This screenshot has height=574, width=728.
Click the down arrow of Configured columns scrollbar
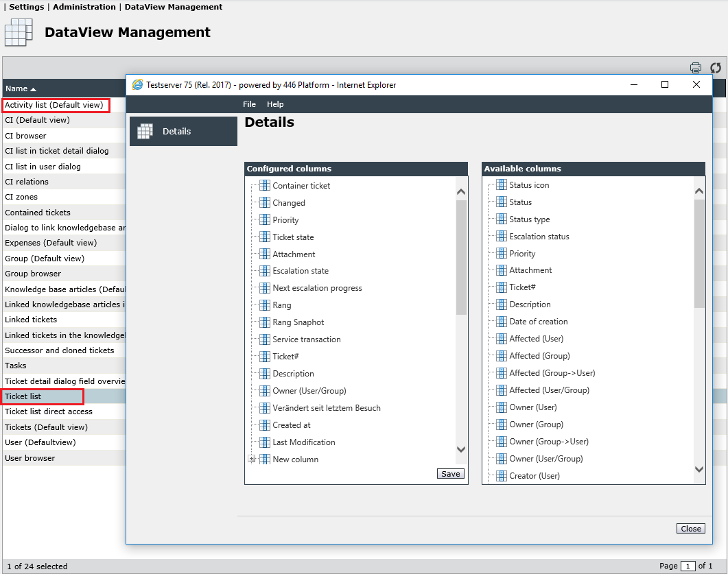(461, 449)
